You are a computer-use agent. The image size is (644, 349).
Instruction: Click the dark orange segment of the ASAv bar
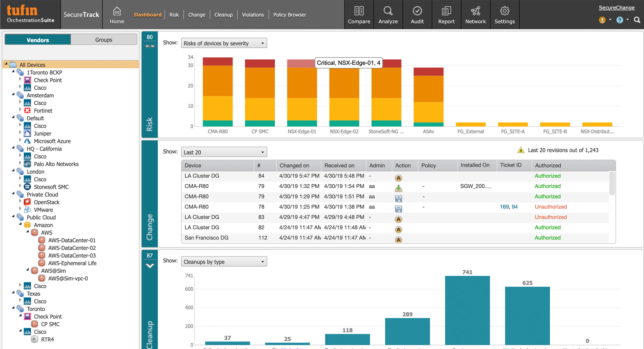pyautogui.click(x=428, y=89)
